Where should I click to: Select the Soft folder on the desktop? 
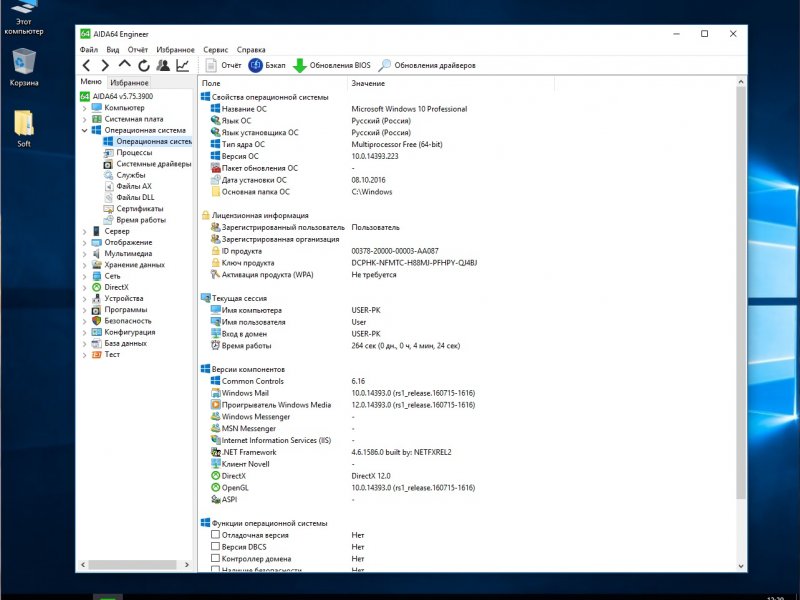coord(23,129)
